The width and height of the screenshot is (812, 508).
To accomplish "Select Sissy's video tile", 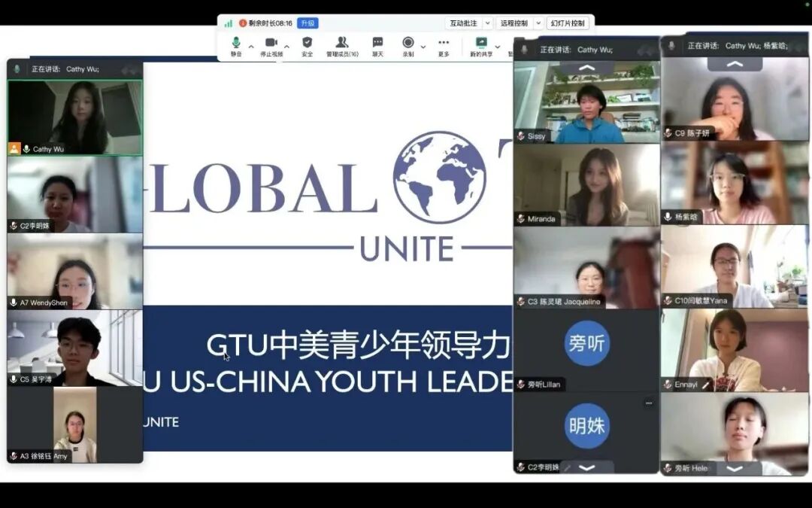I will (586, 102).
